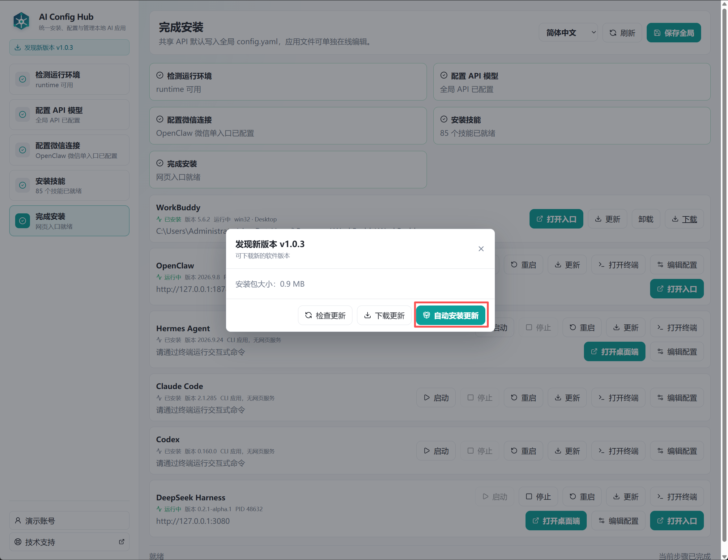Start Codex application
This screenshot has width=728, height=560.
pos(436,451)
